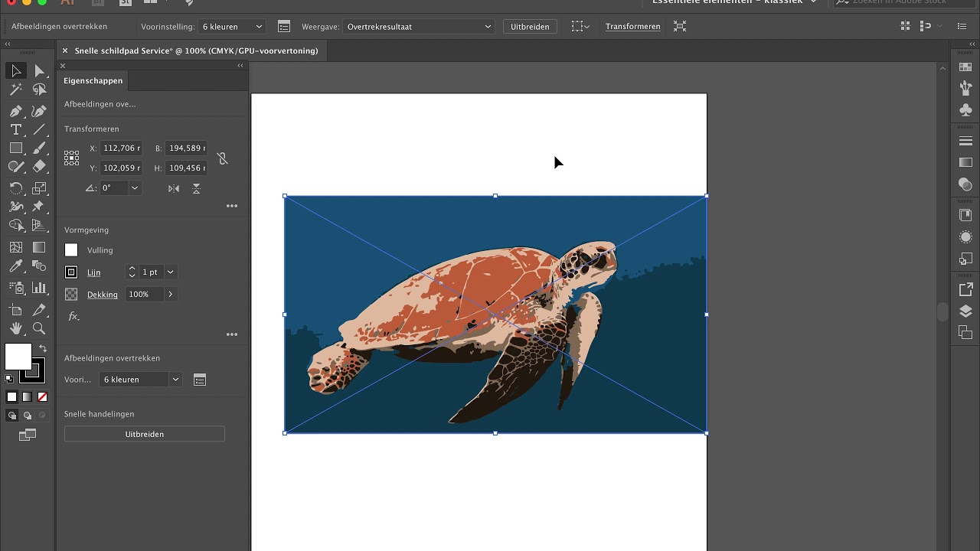
Task: Select the Eraser tool
Action: (39, 167)
